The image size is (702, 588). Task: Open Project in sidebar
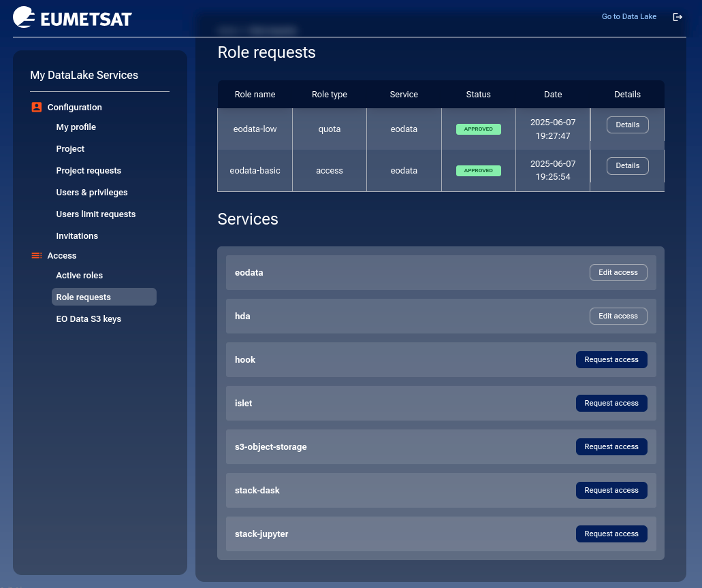click(70, 148)
